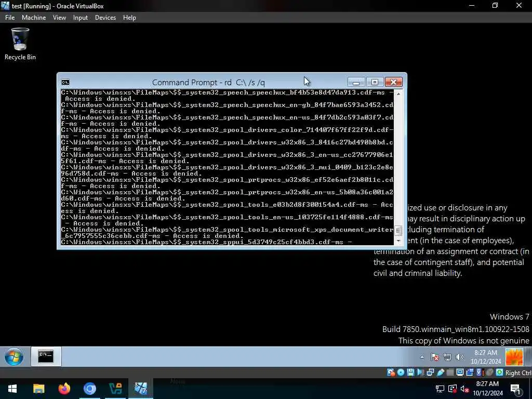Click the 'Command Prompt - rd C:\ /s /q' title

tap(208, 83)
